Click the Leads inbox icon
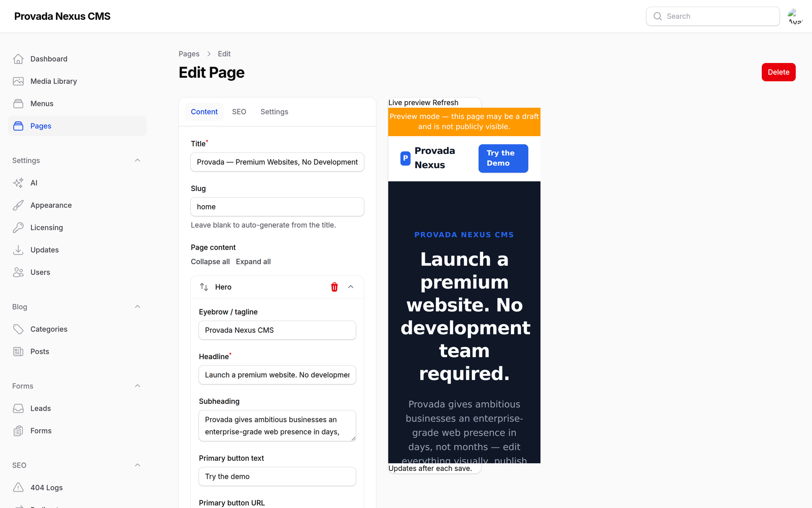The width and height of the screenshot is (812, 508). coord(18,408)
